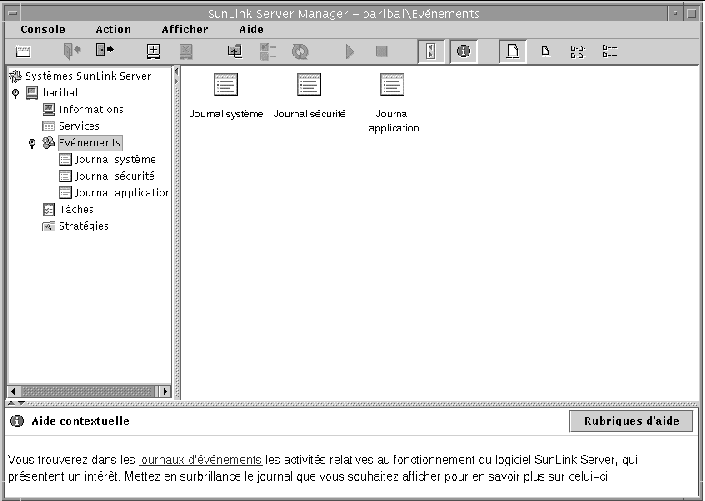Select Tâches in the tree
705x501 pixels.
pyautogui.click(x=76, y=209)
